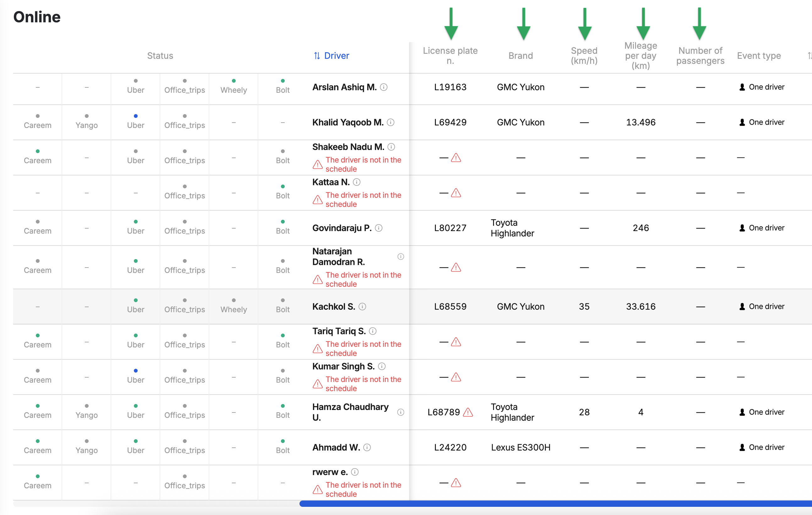Click schedule warning triangle under Tariq Tariq S.

click(x=317, y=349)
